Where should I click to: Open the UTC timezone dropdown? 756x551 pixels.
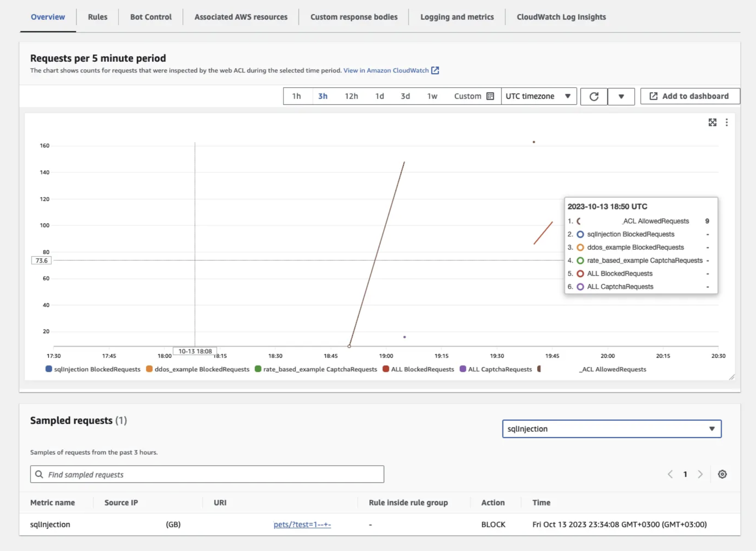(539, 96)
